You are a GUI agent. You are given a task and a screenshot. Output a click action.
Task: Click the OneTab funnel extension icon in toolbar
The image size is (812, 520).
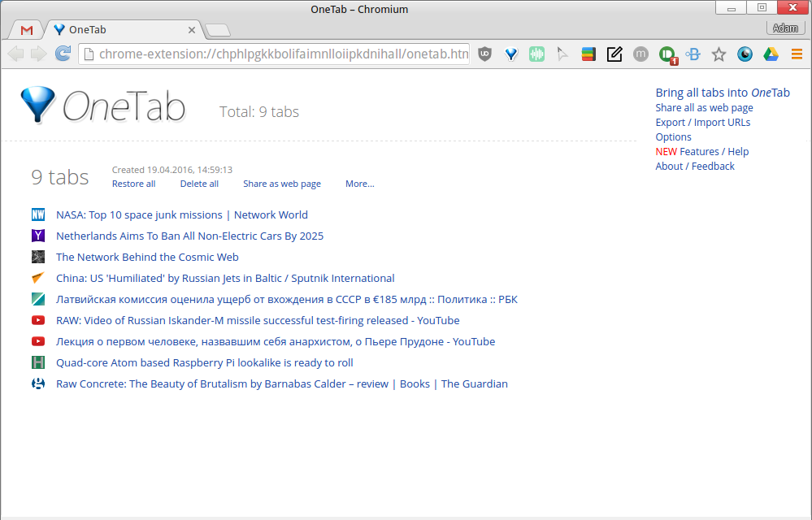(x=511, y=54)
